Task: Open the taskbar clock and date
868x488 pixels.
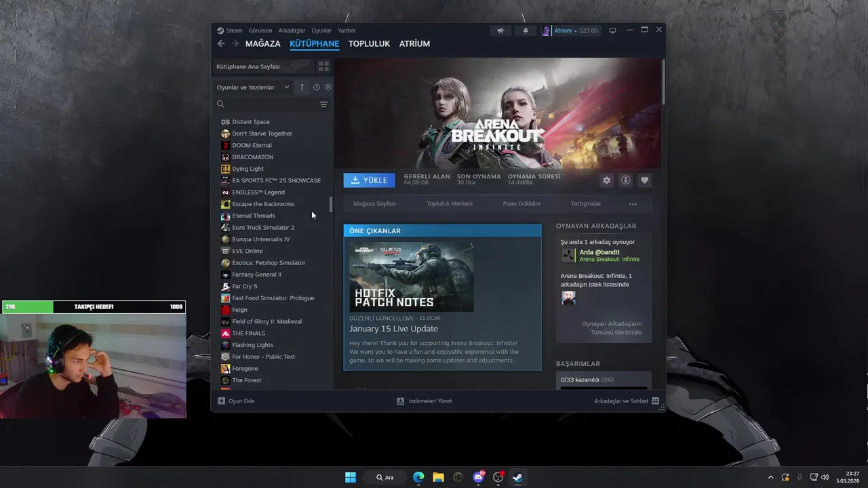Action: click(848, 477)
